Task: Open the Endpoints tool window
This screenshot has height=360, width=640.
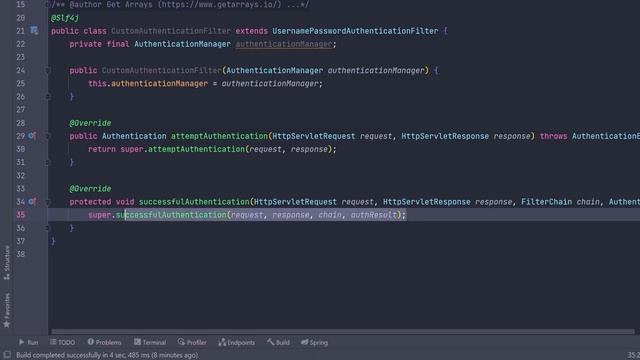Action: [x=237, y=342]
